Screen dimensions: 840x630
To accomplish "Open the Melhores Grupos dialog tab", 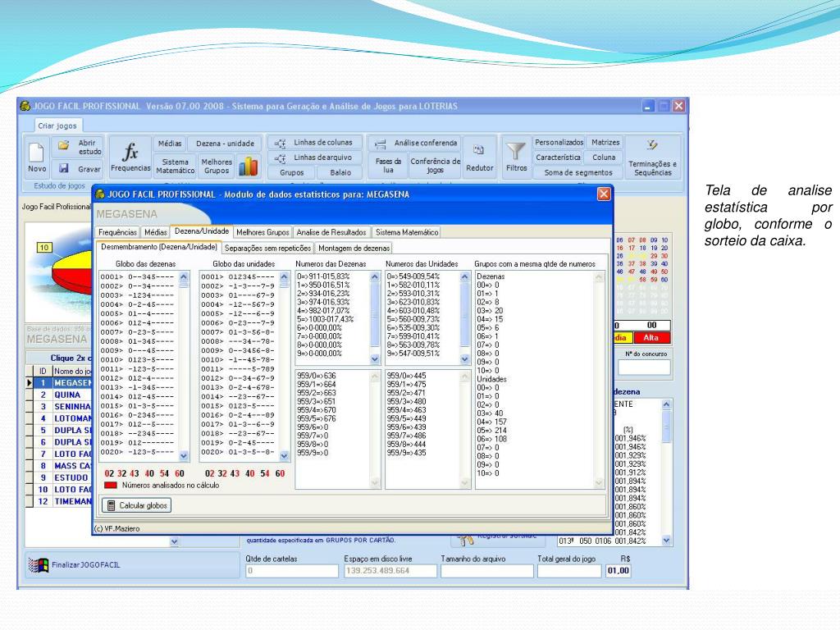I will click(x=262, y=232).
